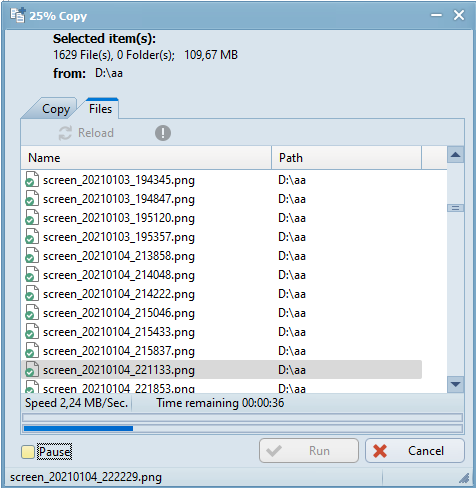Click the Run button
This screenshot has height=488, width=476.
pos(309,451)
